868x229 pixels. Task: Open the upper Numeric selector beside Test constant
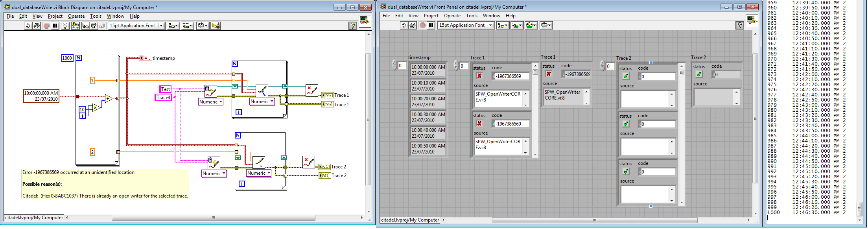[211, 102]
